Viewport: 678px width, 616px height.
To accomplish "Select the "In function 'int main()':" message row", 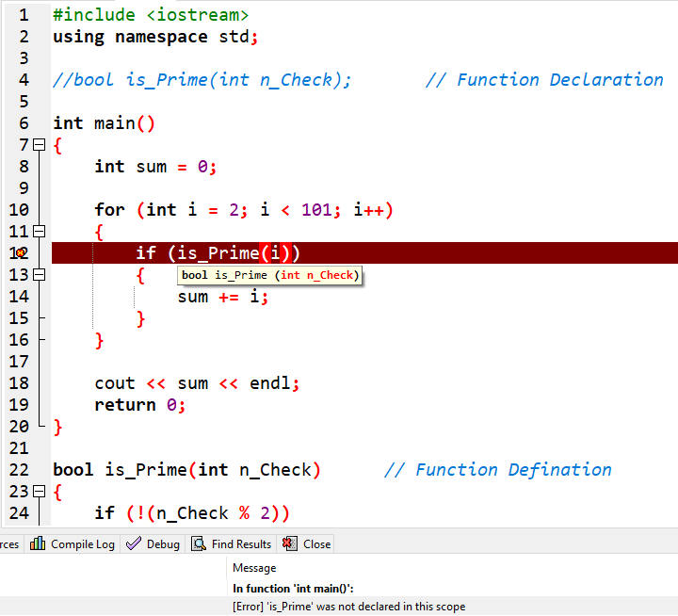I will coord(293,589).
